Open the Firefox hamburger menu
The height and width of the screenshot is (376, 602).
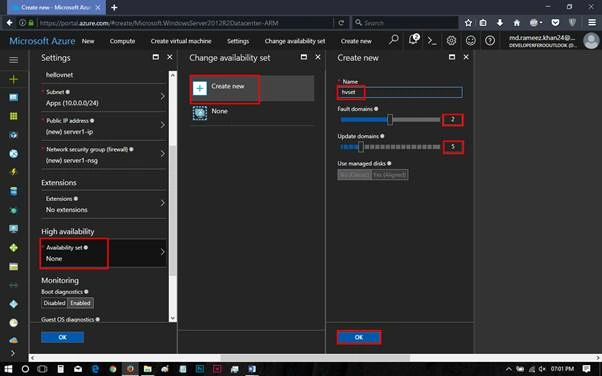click(x=592, y=23)
